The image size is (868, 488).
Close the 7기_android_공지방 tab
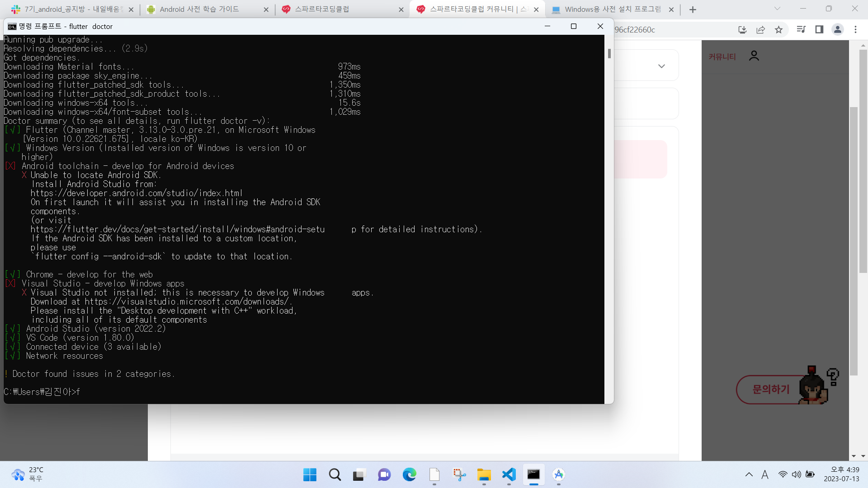(131, 9)
